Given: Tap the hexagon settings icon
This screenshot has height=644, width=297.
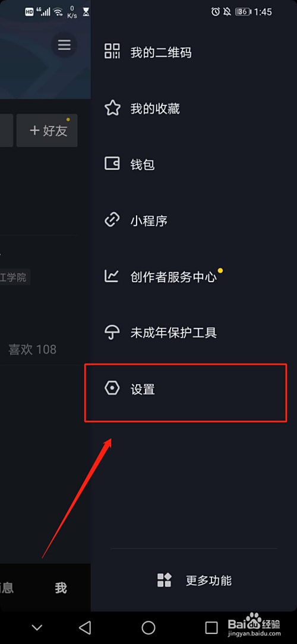Looking at the screenshot, I should point(112,388).
